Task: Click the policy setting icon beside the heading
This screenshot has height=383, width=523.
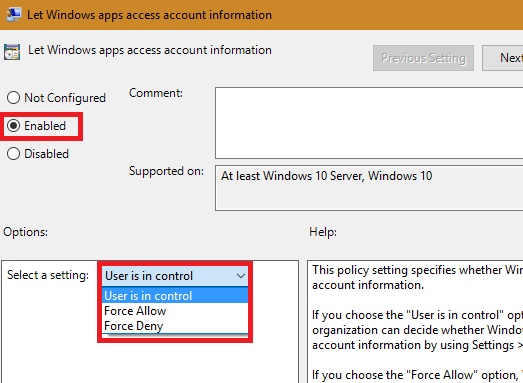Action: point(12,52)
